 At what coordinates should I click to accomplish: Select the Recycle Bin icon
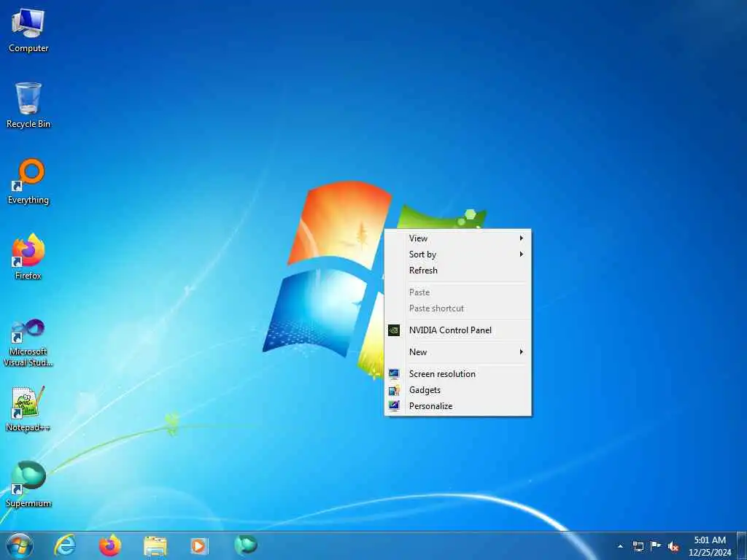[28, 106]
